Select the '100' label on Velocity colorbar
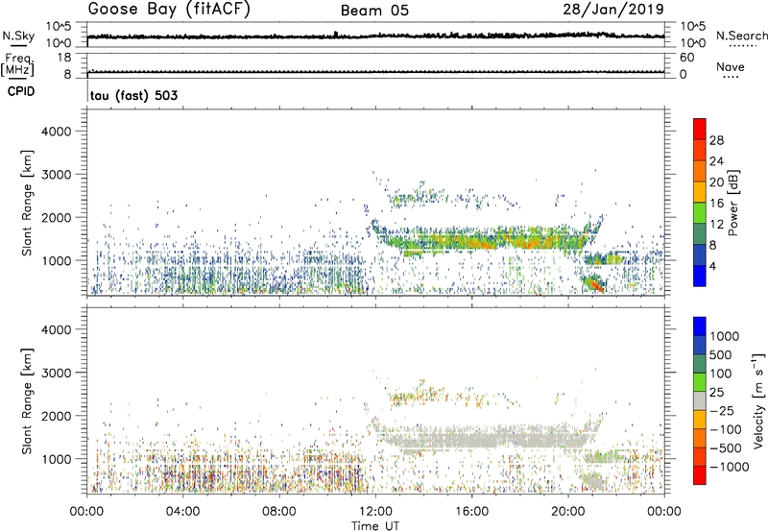Screen dimensions: 768x532 721,374
